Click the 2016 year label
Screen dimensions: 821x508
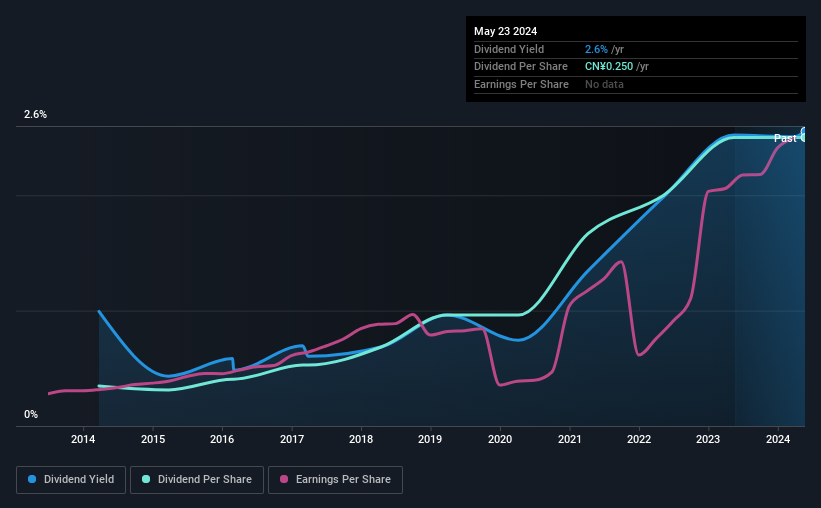pos(222,439)
